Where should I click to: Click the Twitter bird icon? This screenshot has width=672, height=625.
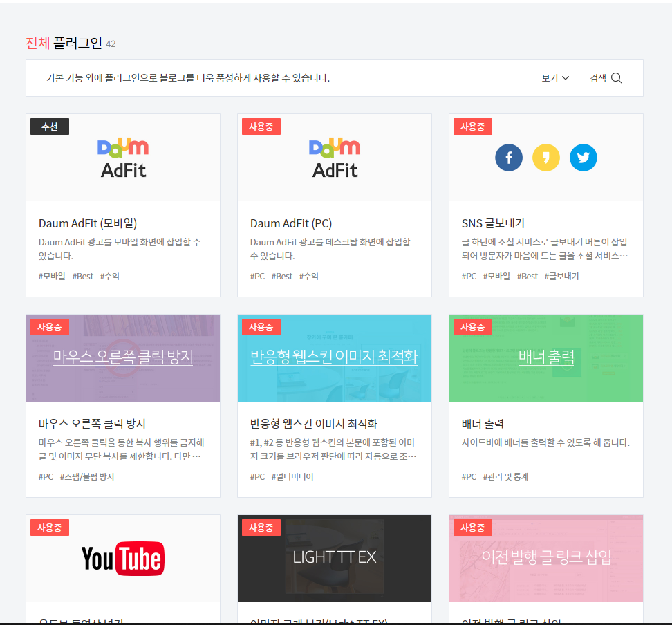pos(584,158)
